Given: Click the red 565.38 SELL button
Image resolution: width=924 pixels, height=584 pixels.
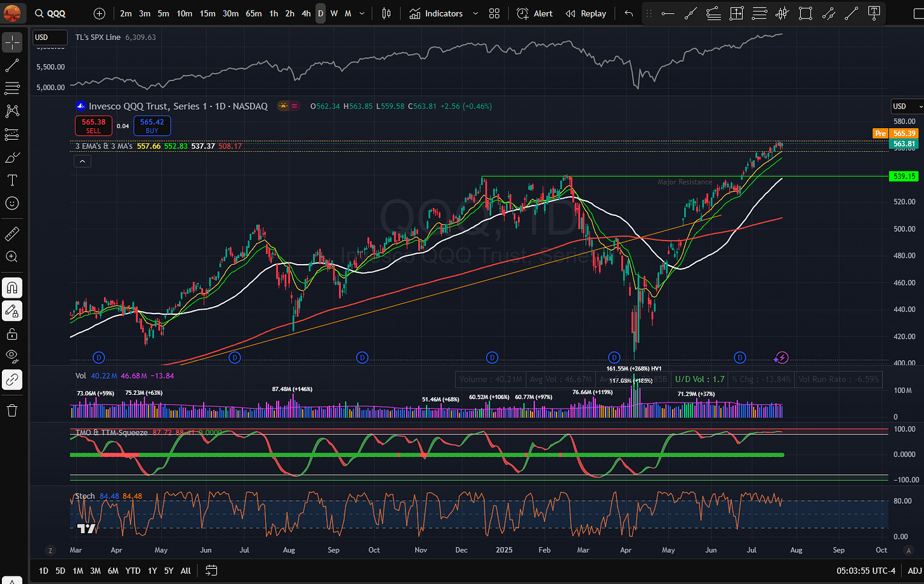Looking at the screenshot, I should (93, 126).
